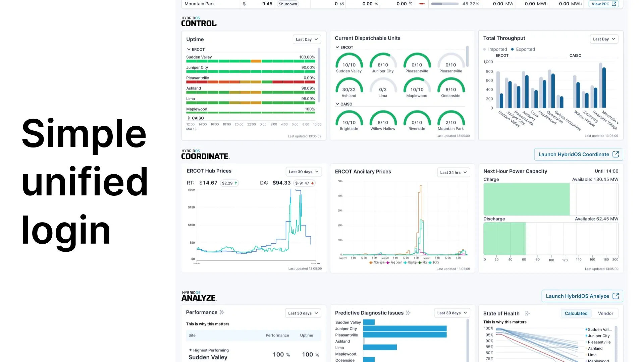Toggle the Reg Down series in Ancillary legend

pyautogui.click(x=394, y=262)
